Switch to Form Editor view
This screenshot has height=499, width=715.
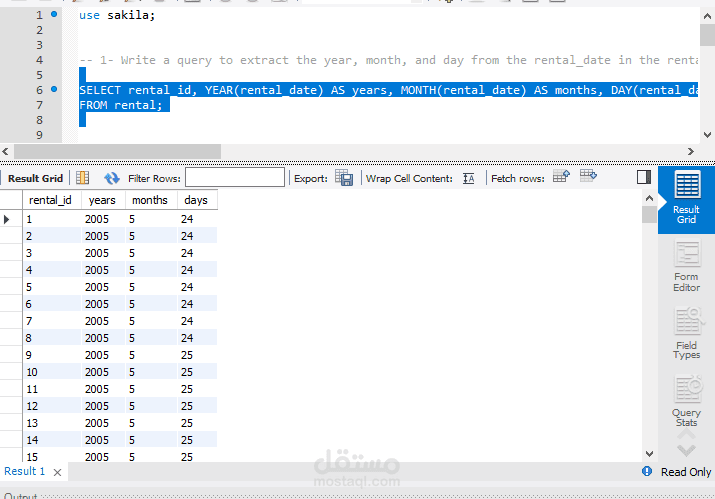pyautogui.click(x=686, y=266)
